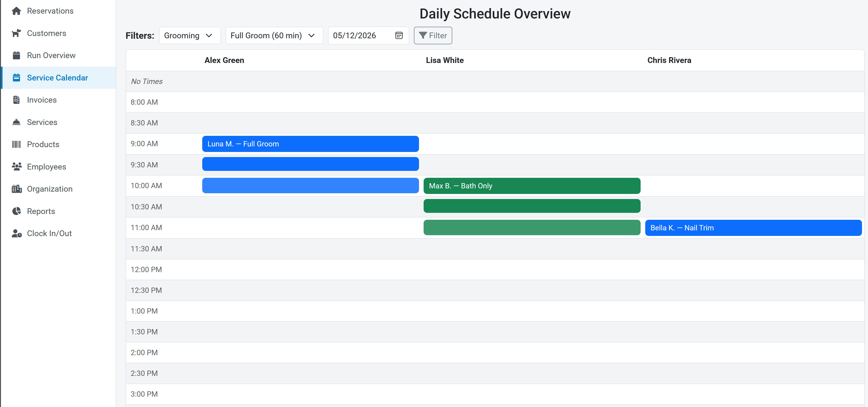The image size is (868, 407).
Task: Click Alex Green's 9:30 AM blue block
Action: click(310, 164)
